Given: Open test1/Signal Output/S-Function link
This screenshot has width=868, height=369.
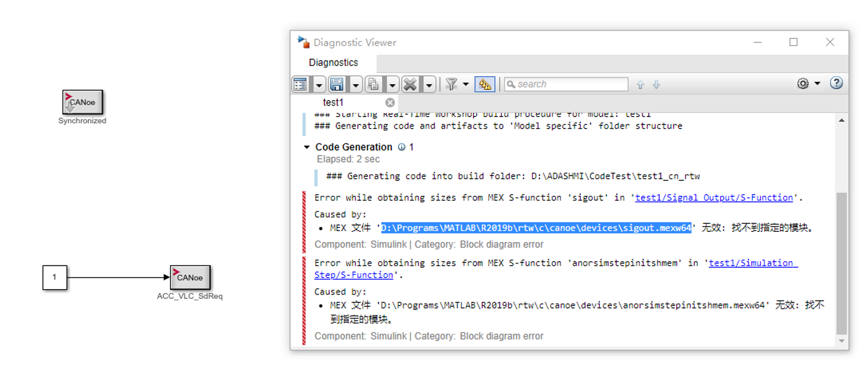Looking at the screenshot, I should pyautogui.click(x=714, y=198).
